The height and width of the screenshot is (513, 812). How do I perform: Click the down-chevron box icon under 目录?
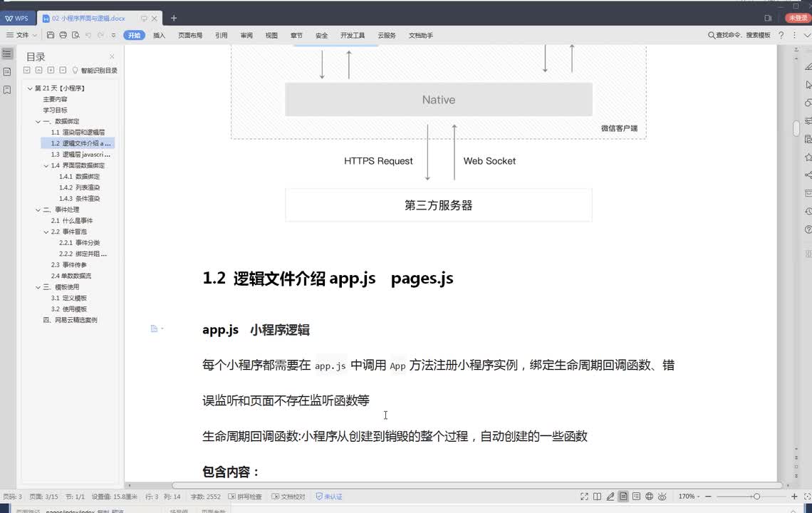coord(27,70)
